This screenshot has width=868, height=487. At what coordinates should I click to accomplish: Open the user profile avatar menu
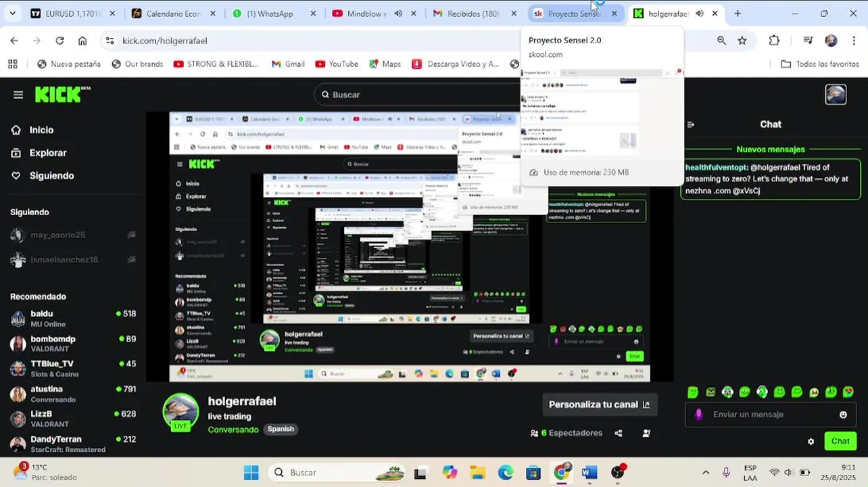tap(836, 95)
